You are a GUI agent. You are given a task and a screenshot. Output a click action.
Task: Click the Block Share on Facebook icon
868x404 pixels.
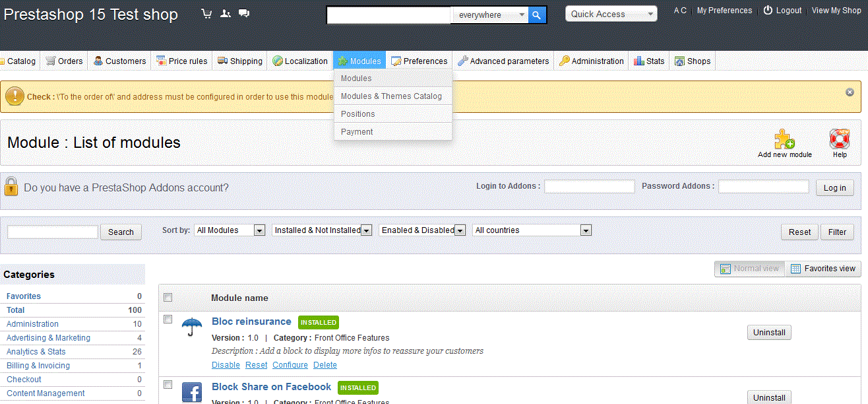pyautogui.click(x=191, y=392)
